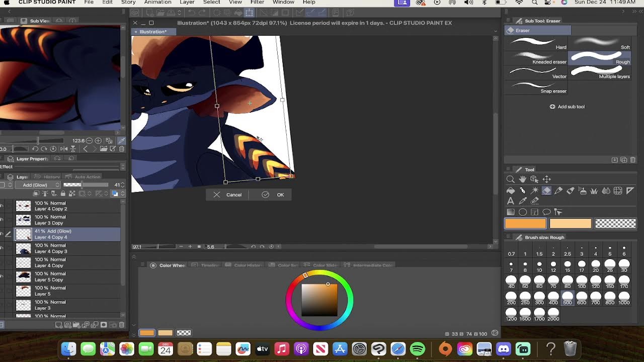Open the Filter menu
This screenshot has height=362, width=644.
click(257, 3)
